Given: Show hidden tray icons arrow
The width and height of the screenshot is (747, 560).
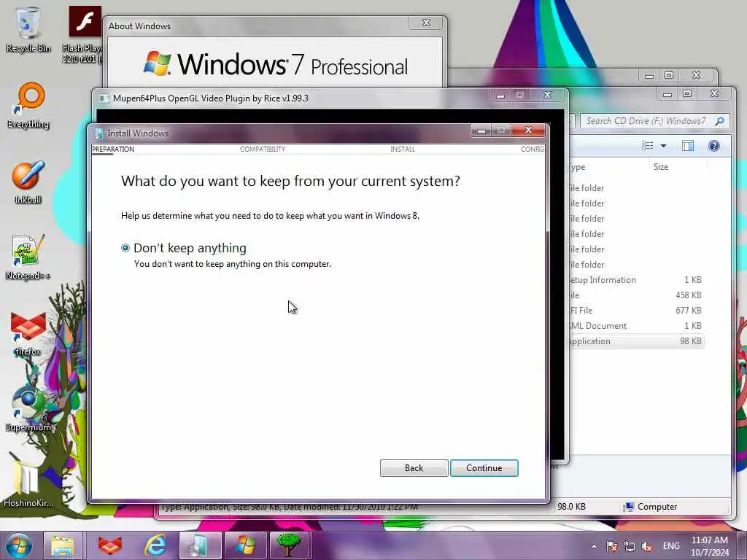Looking at the screenshot, I should [x=594, y=546].
